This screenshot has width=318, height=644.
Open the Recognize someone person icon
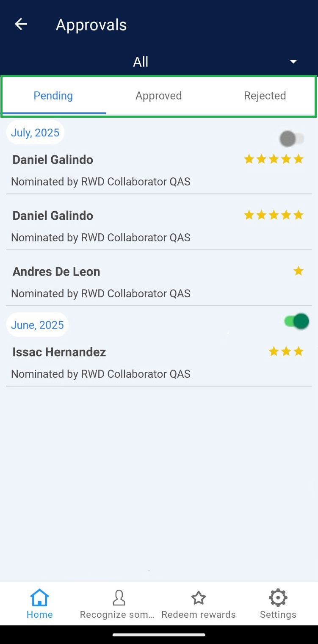[119, 598]
